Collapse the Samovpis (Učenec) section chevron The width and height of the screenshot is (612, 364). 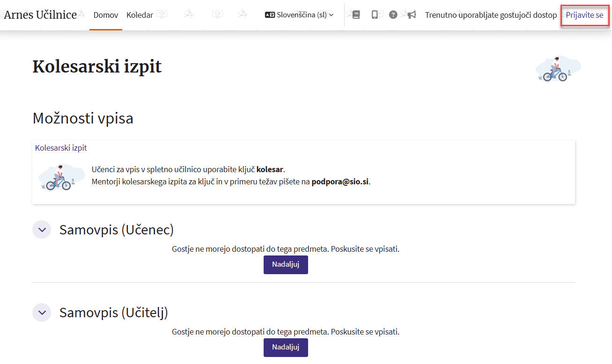pyautogui.click(x=42, y=230)
